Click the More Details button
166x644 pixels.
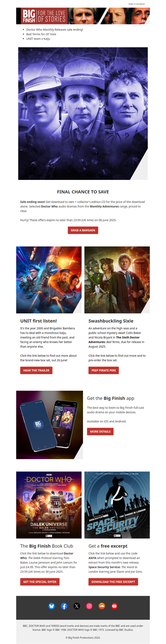pos(100,431)
